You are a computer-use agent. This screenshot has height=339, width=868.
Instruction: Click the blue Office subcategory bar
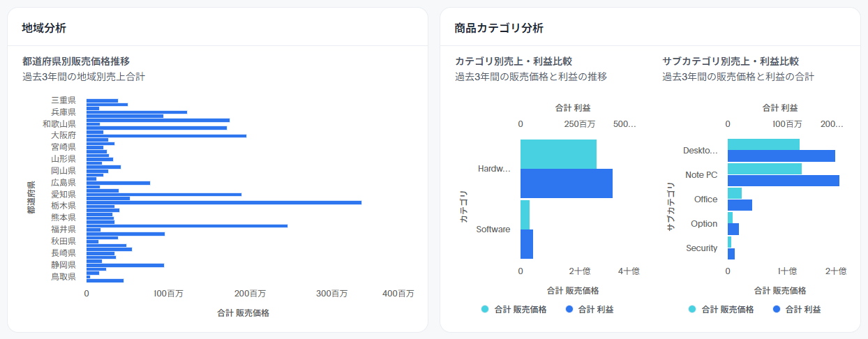coord(740,205)
